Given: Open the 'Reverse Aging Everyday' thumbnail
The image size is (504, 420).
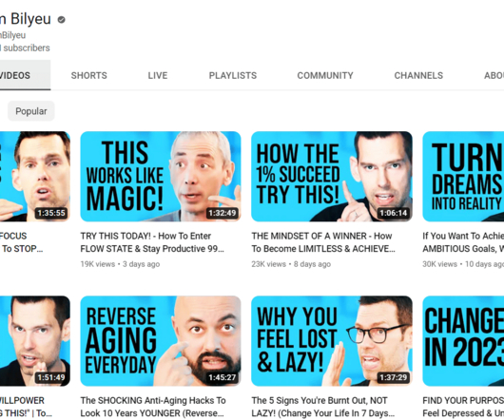Looking at the screenshot, I should pos(161,341).
